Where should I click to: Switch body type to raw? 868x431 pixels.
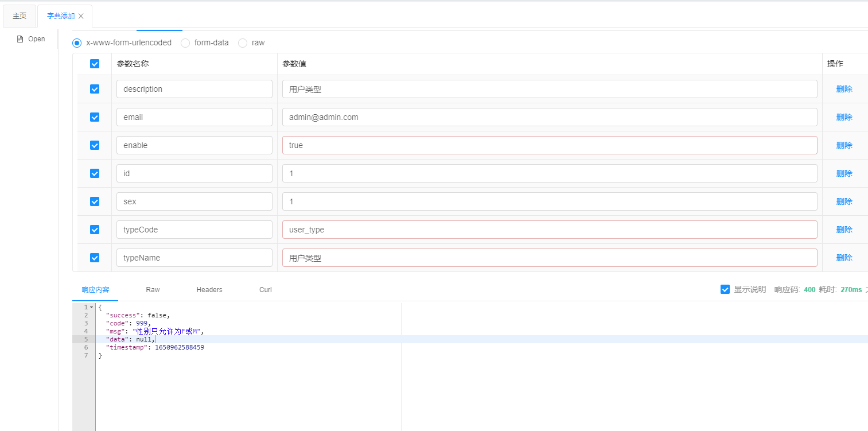click(x=243, y=43)
